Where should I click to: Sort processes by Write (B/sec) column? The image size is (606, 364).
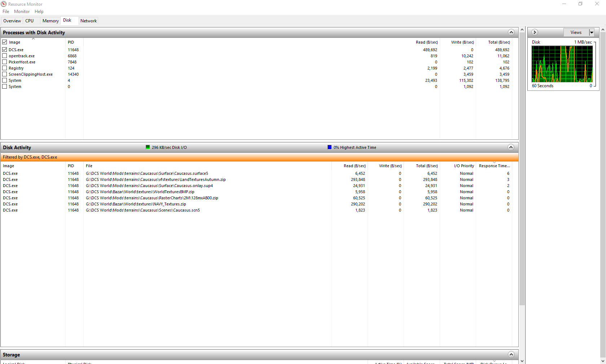[462, 42]
